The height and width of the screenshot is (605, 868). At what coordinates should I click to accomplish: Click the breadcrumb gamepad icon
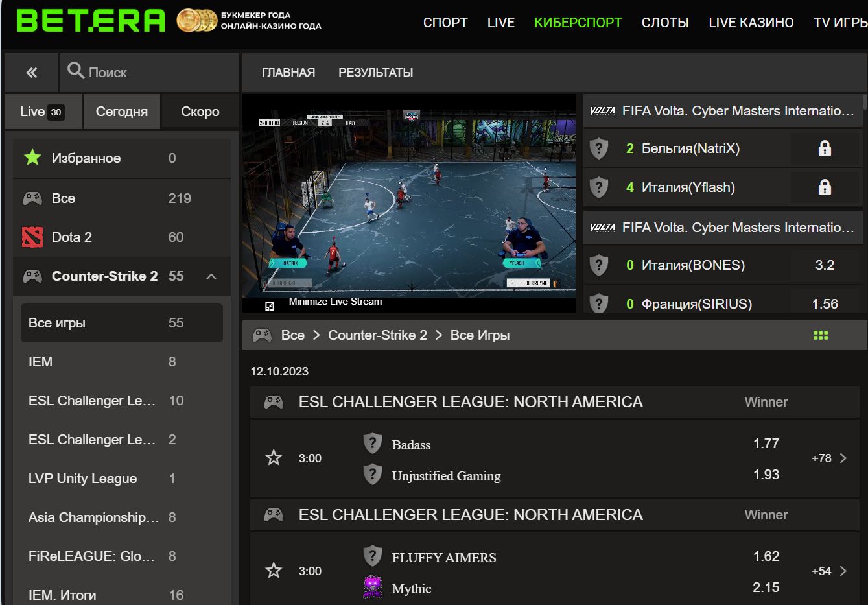pos(262,335)
